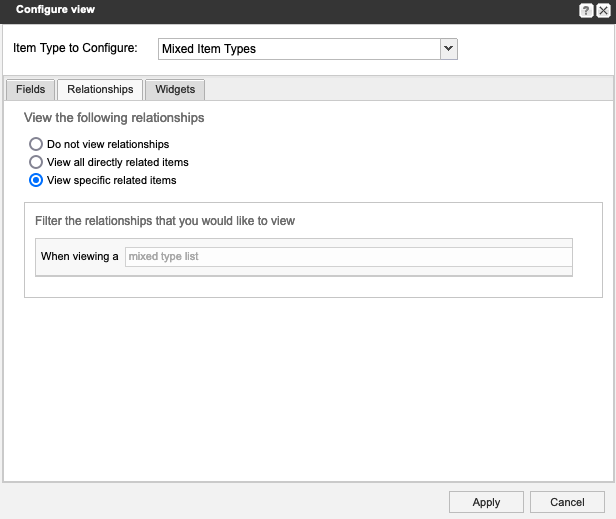Click the Item Type to Configure label
Viewport: 616px width, 519px height.
pyautogui.click(x=75, y=48)
